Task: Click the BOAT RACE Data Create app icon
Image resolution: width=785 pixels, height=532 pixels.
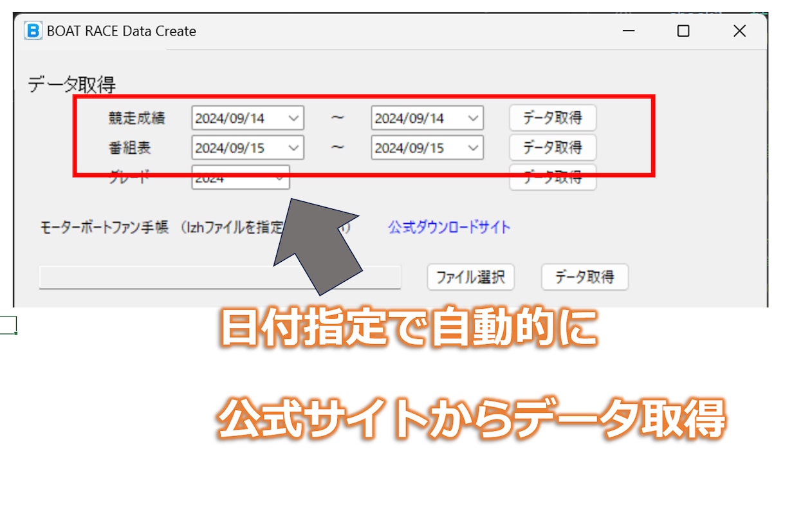Action: tap(33, 31)
